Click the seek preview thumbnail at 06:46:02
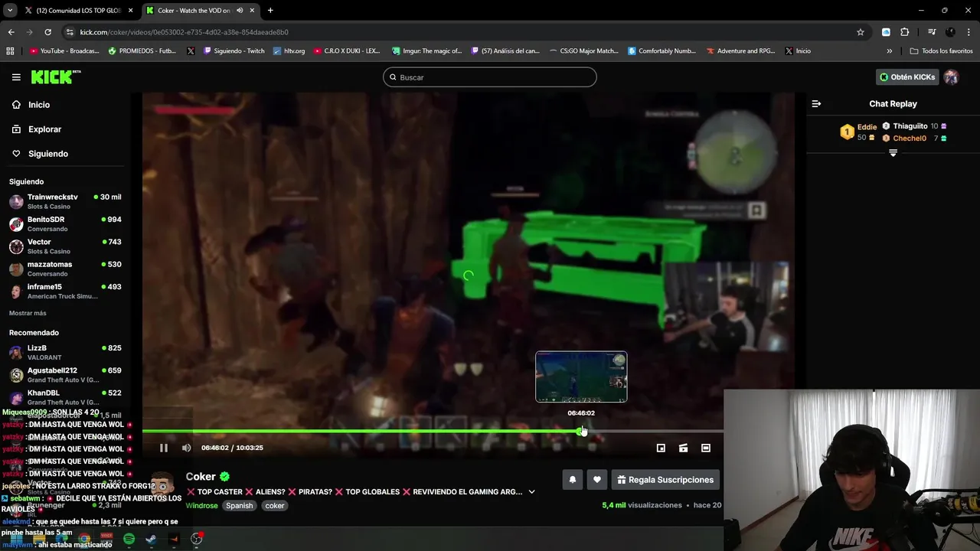Screen dimensions: 980x551 coord(581,377)
